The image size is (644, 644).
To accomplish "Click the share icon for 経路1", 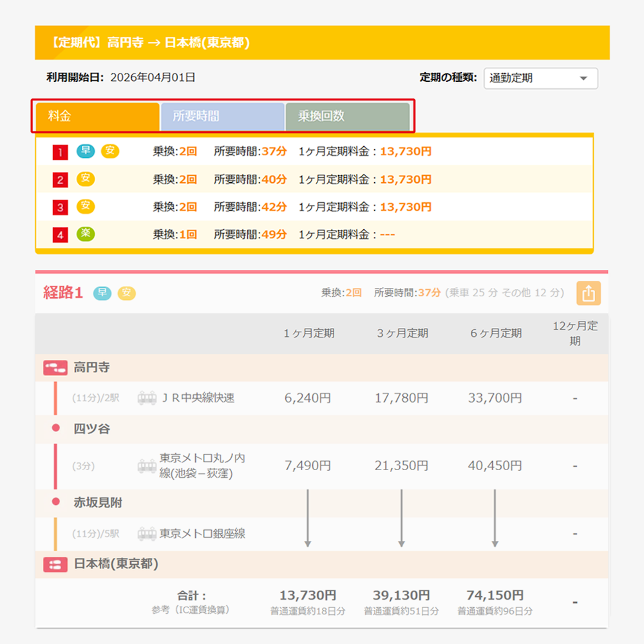I will [x=588, y=293].
